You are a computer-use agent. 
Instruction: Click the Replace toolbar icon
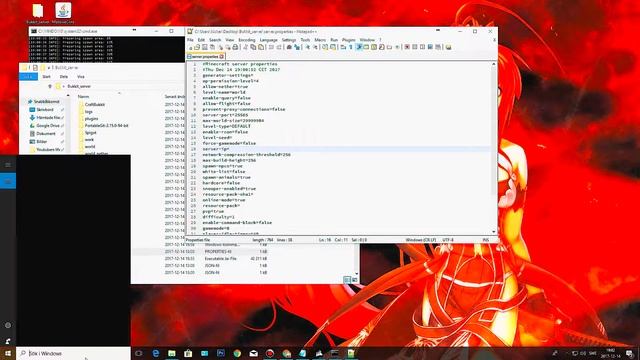298,47
